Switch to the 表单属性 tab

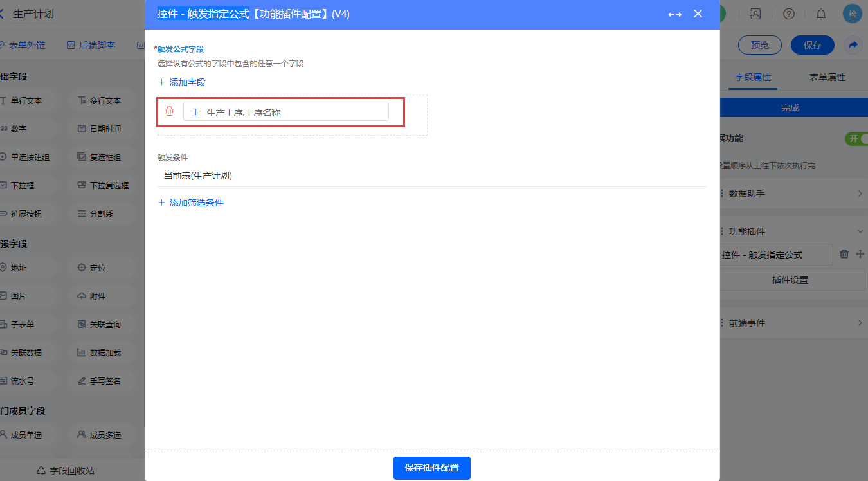[x=827, y=77]
